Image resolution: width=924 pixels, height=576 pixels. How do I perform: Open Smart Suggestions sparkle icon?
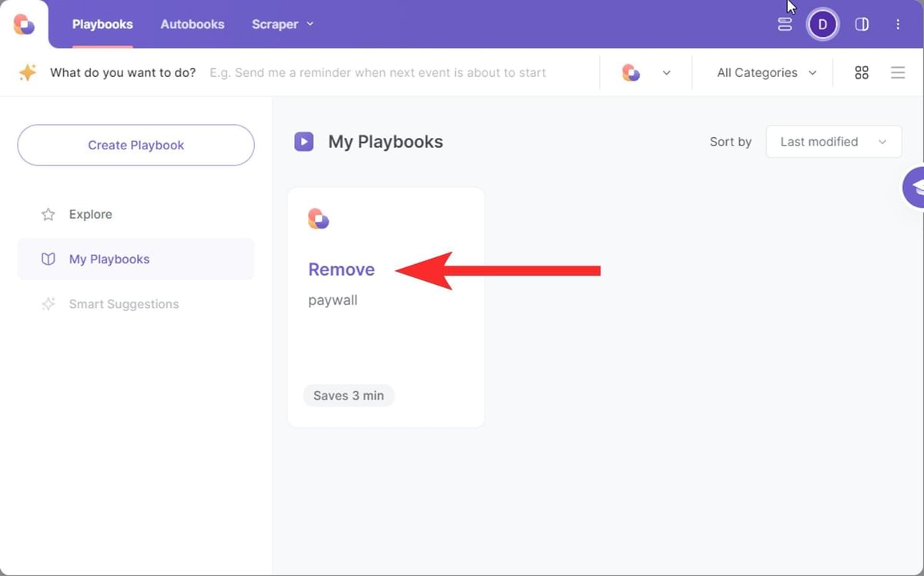click(49, 303)
